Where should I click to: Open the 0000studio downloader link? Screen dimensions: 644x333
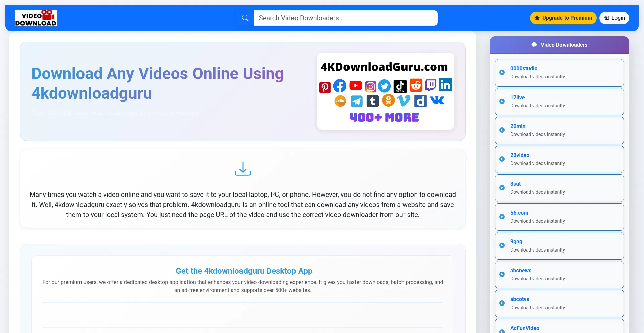(x=559, y=73)
